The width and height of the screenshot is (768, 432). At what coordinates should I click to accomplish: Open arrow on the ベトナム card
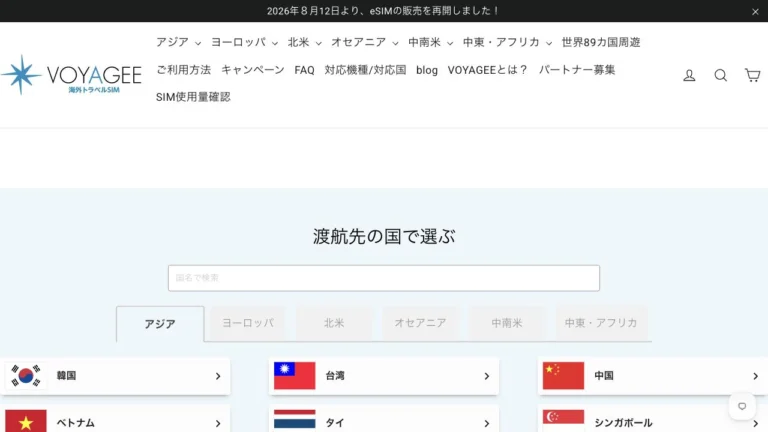point(218,423)
